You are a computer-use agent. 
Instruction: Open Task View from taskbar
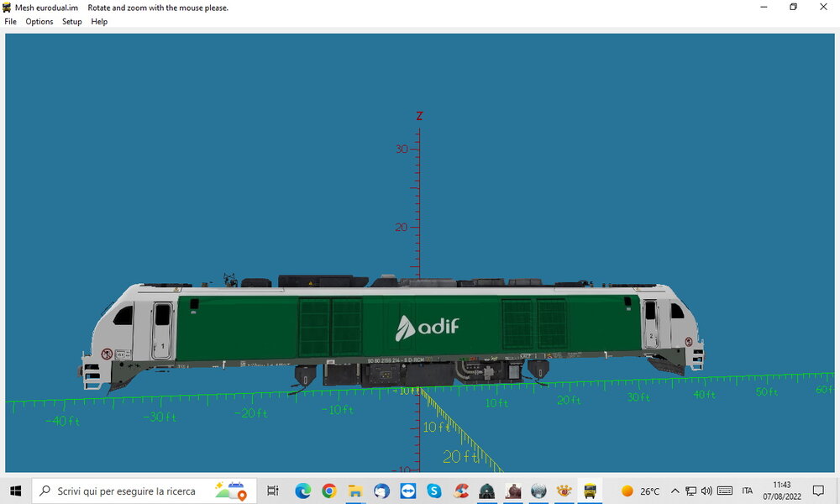click(x=273, y=491)
